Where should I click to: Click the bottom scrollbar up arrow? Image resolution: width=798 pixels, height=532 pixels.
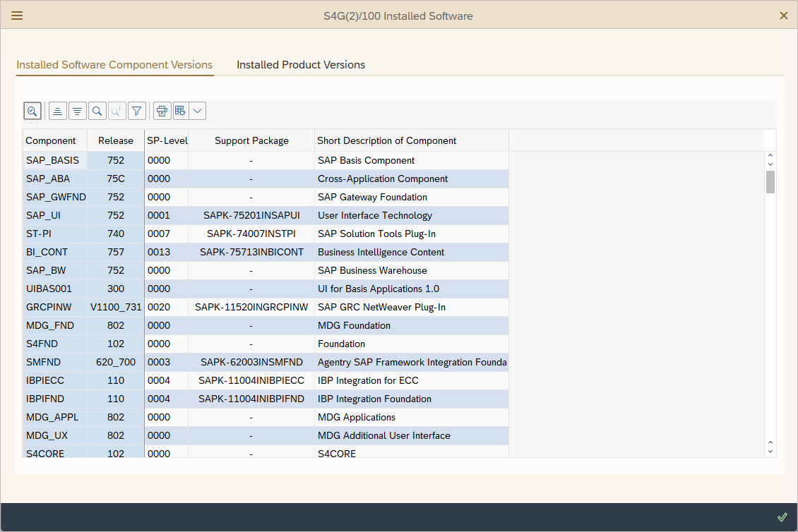tap(770, 442)
